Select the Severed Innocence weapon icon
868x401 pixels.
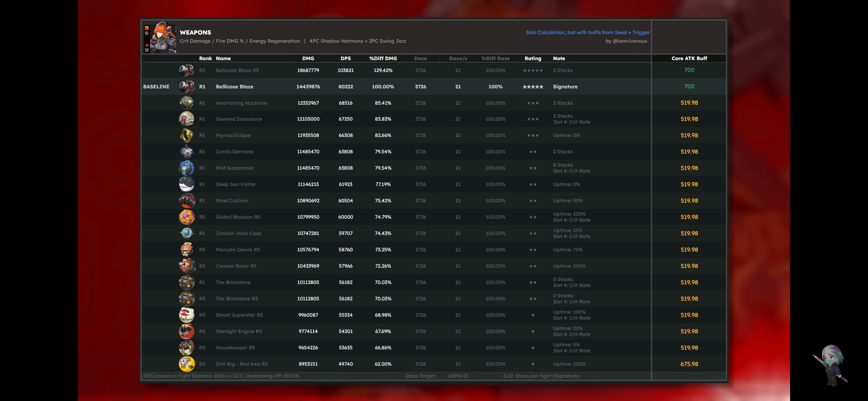[186, 119]
